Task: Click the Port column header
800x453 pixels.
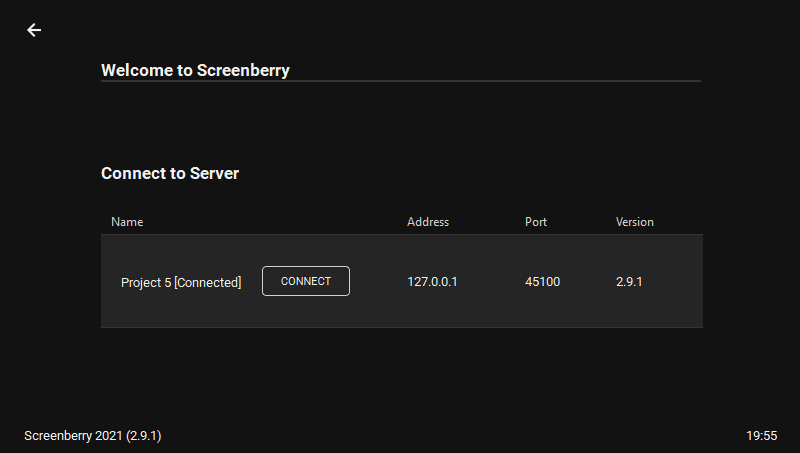Action: 536,222
